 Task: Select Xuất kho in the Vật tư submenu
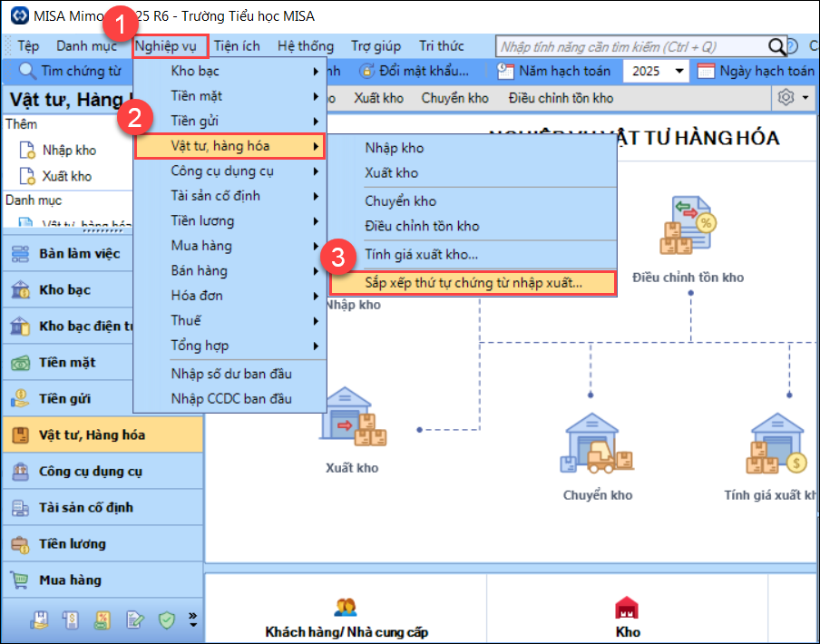[x=473, y=173]
